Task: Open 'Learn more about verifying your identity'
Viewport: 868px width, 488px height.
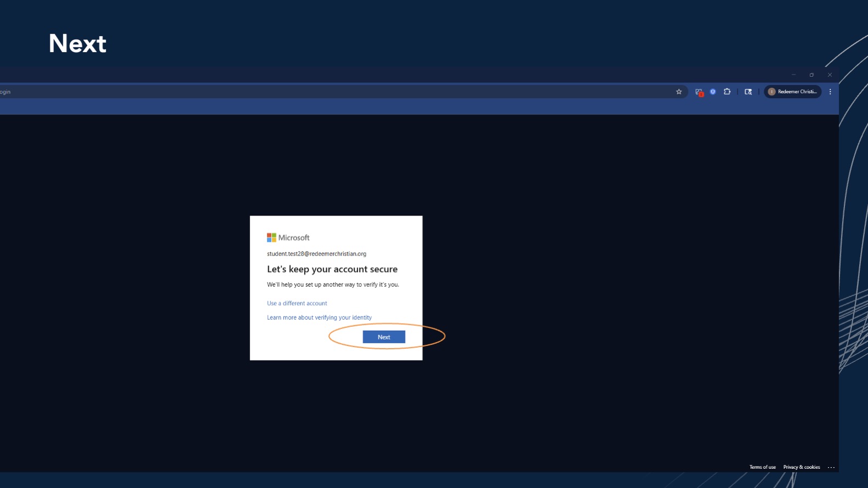Action: 319,317
